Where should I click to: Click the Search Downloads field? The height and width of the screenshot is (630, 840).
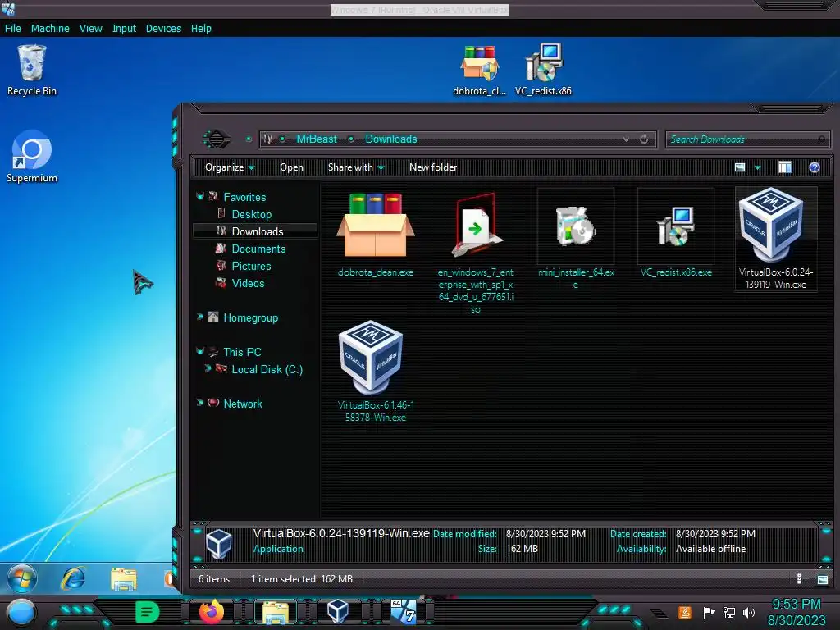point(747,139)
